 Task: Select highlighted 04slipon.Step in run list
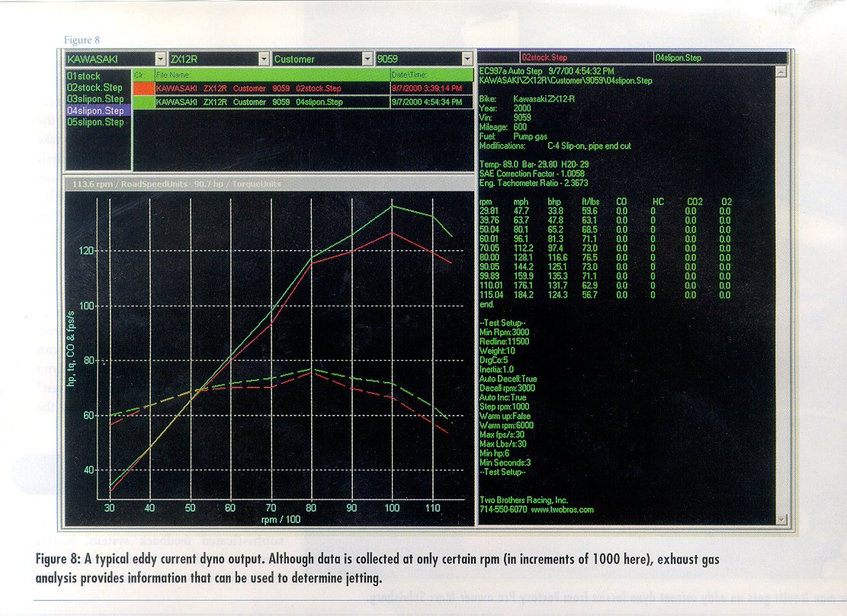[98, 111]
